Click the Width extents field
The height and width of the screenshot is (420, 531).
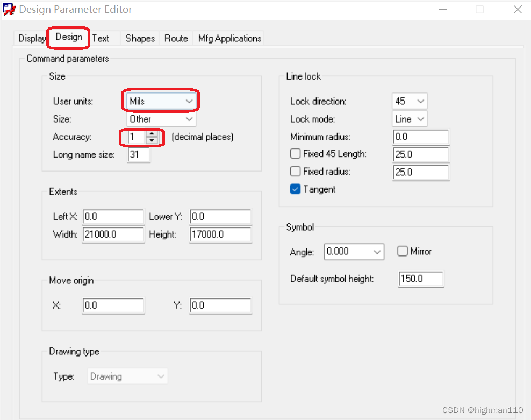pyautogui.click(x=113, y=234)
